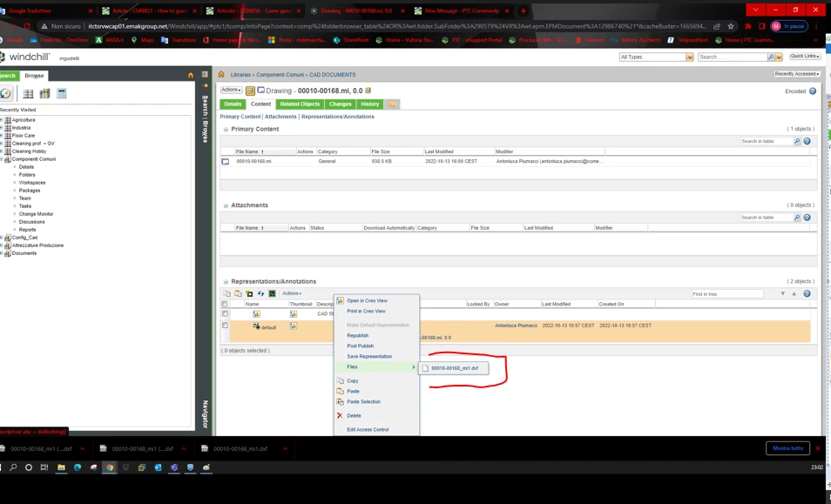Open the Quick Links menu
The image size is (831, 504).
(x=805, y=56)
